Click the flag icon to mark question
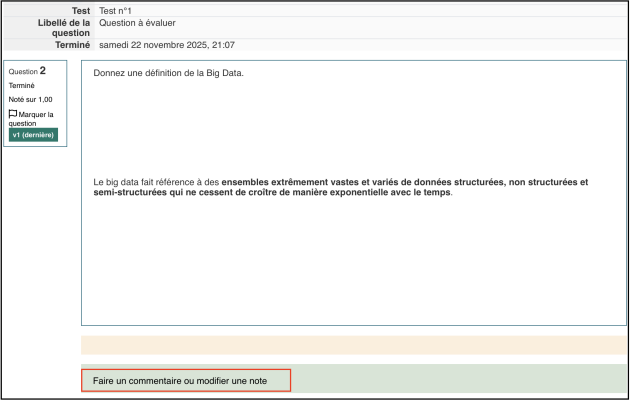The image size is (630, 400). [x=13, y=114]
